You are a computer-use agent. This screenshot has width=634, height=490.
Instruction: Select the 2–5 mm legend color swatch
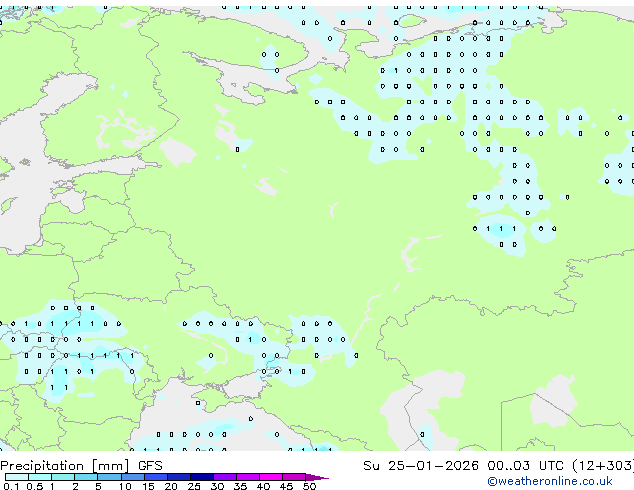(86, 477)
